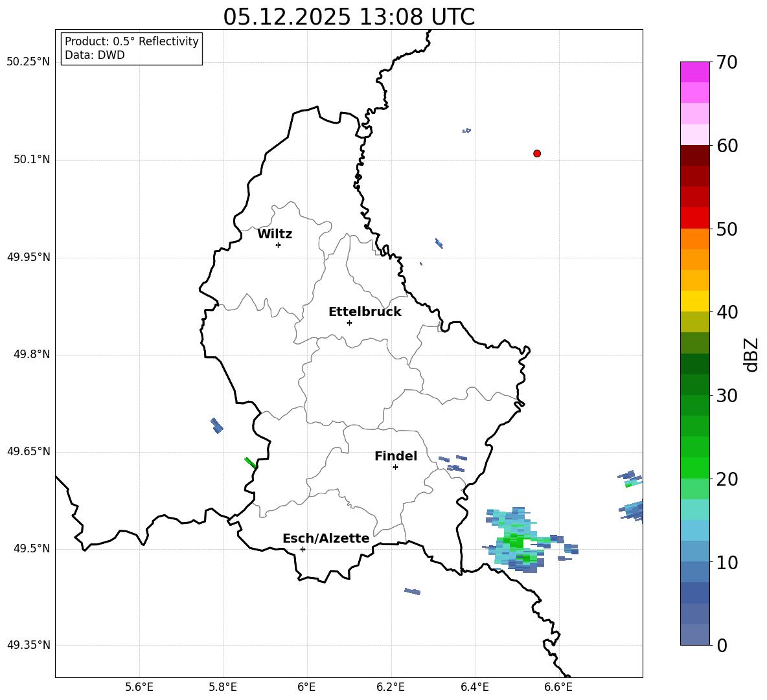Click the magenta top segment of the colorbar
The image size is (767, 700).
(x=695, y=72)
